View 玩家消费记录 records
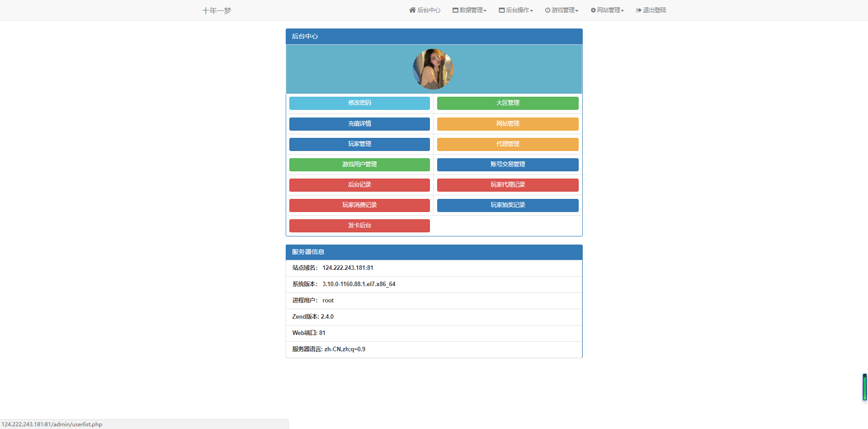 coord(359,205)
